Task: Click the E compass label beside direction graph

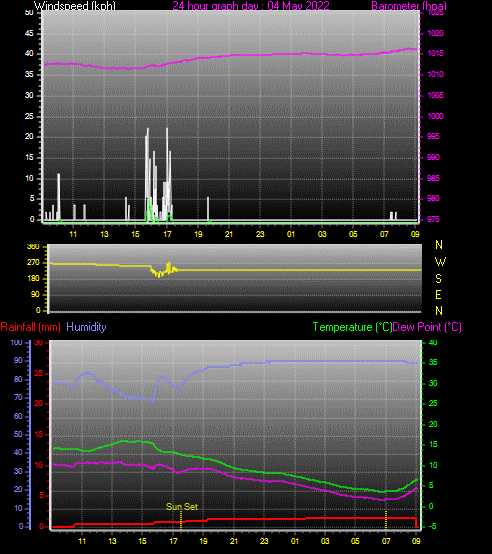Action: point(438,295)
